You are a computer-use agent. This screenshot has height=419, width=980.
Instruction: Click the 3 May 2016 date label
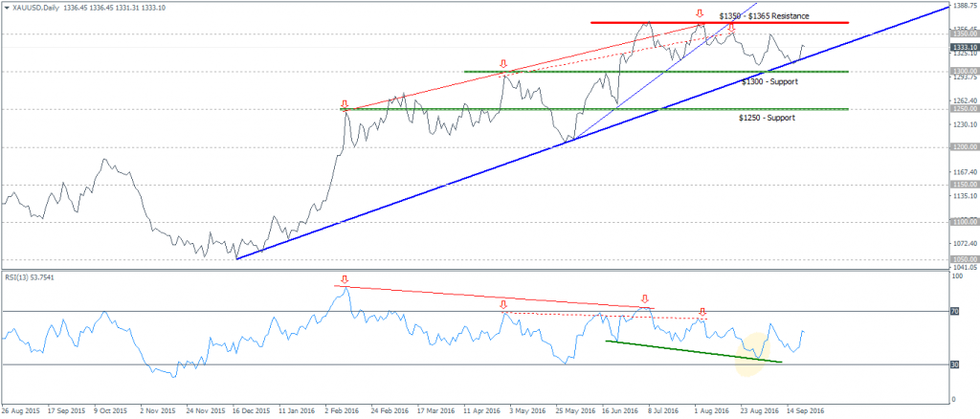(527, 411)
